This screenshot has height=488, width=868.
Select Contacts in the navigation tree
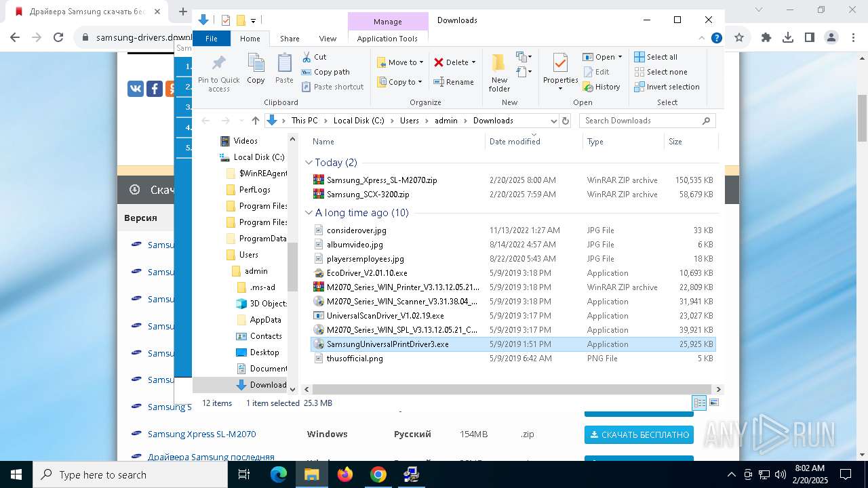[x=259, y=336]
